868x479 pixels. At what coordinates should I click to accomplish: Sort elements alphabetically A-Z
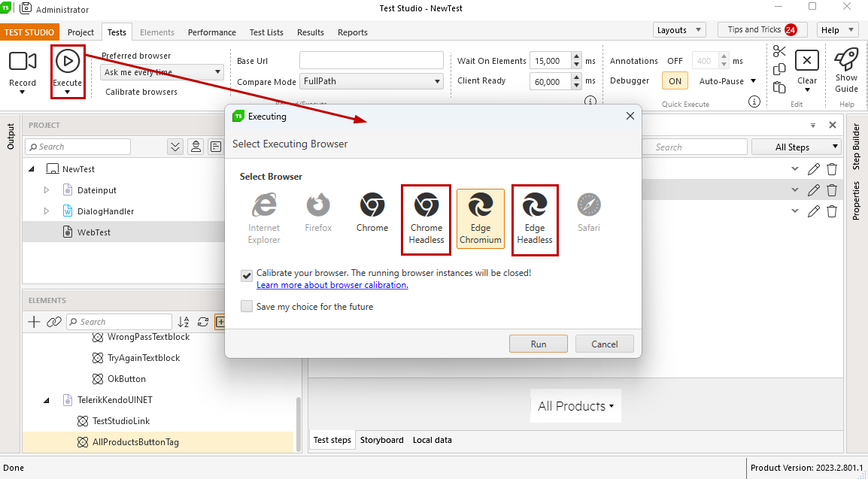184,322
